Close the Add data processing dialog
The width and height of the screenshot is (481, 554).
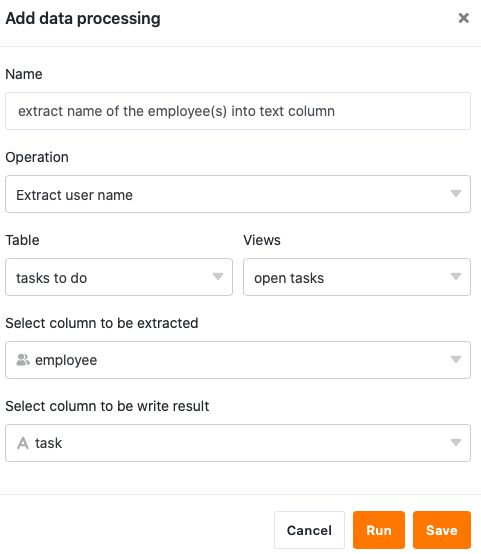(463, 18)
